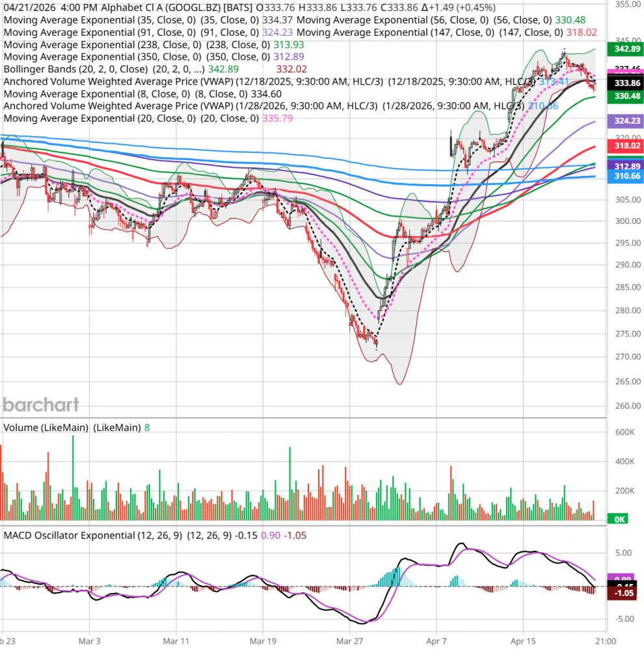Click the 600K volume scale label
The height and width of the screenshot is (651, 644).
[625, 433]
